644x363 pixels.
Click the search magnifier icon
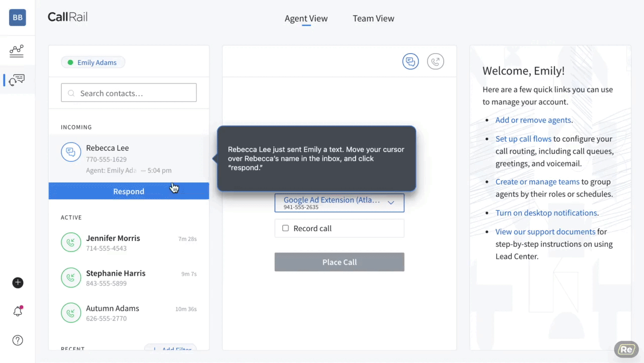click(x=71, y=93)
